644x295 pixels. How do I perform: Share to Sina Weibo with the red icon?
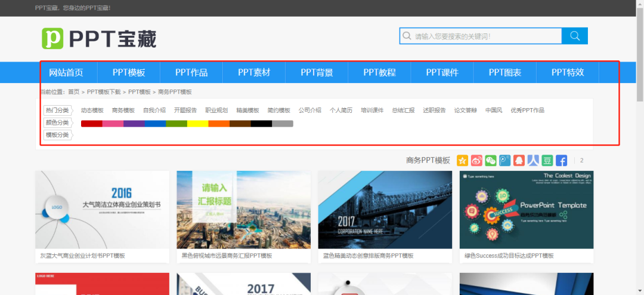click(x=476, y=161)
